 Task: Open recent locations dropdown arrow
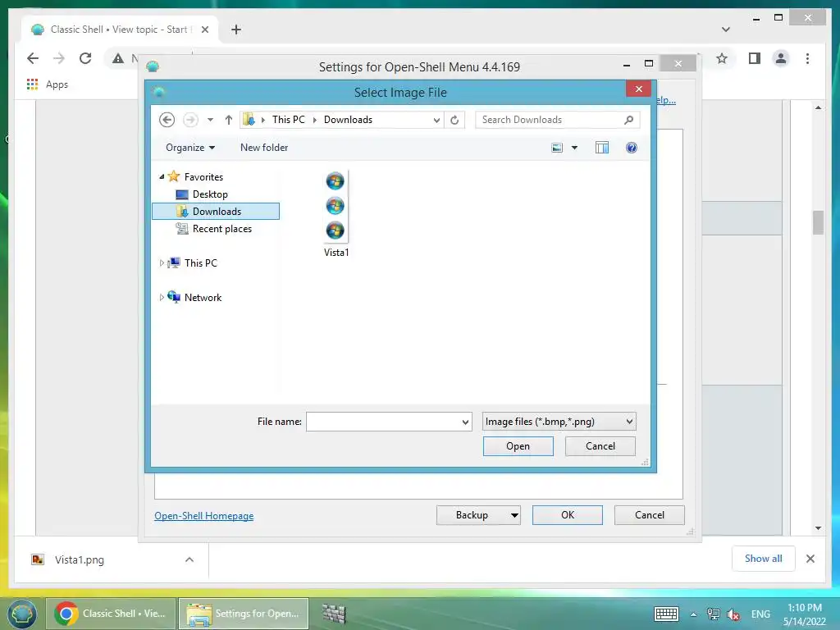[211, 120]
